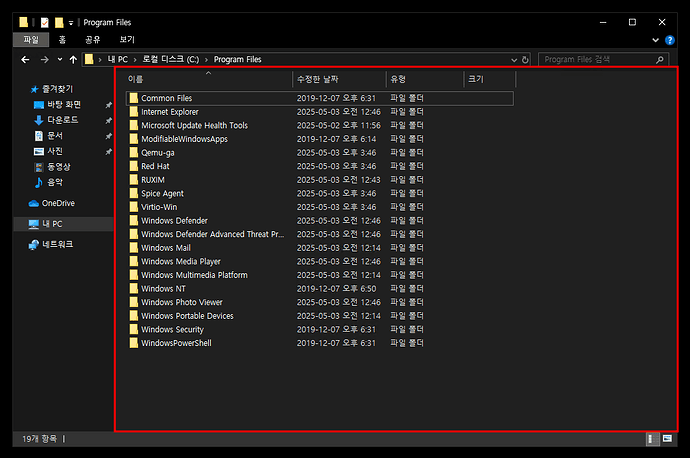Select the WindowsPowerShell folder name
Viewport: 690px width, 458px height.
pyautogui.click(x=176, y=343)
